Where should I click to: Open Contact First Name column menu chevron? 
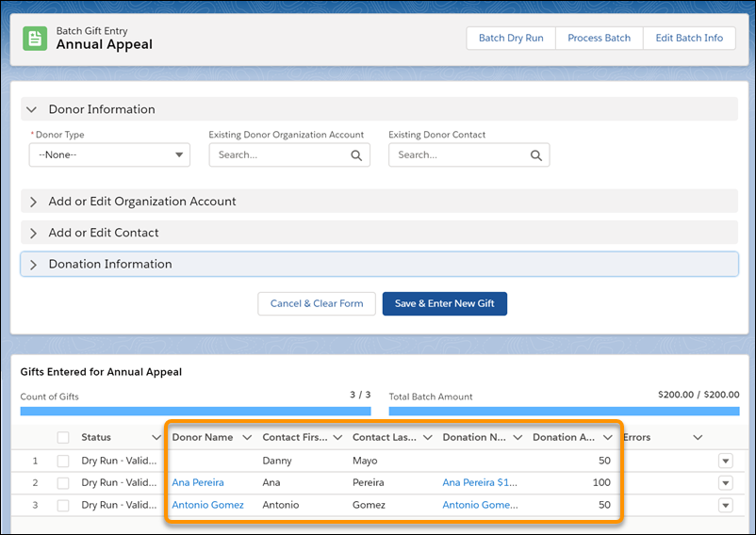(337, 437)
